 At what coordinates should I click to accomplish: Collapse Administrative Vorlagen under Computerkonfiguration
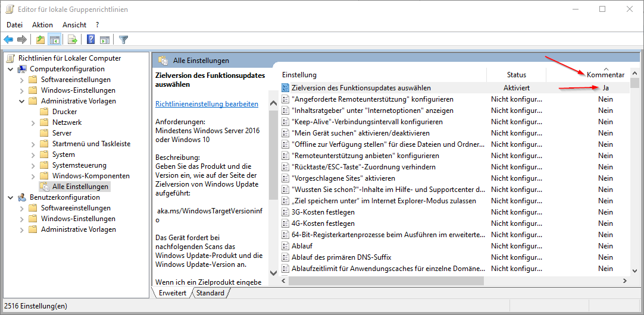(x=21, y=101)
